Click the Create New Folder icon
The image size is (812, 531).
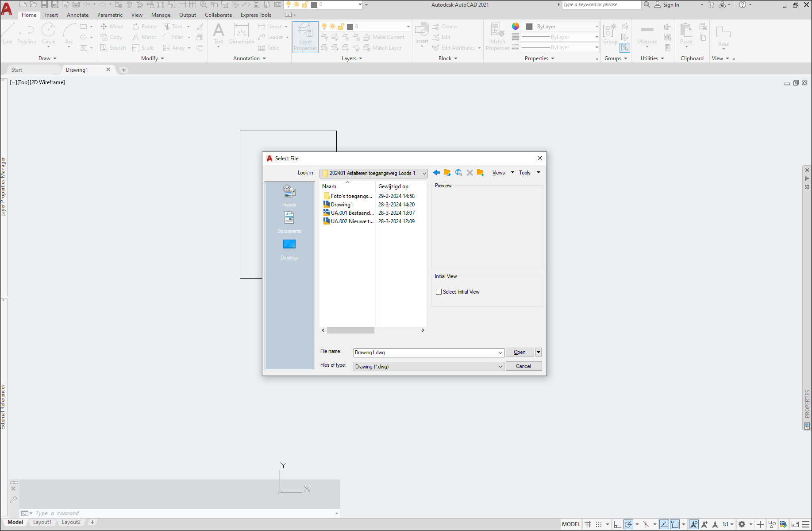[481, 173]
